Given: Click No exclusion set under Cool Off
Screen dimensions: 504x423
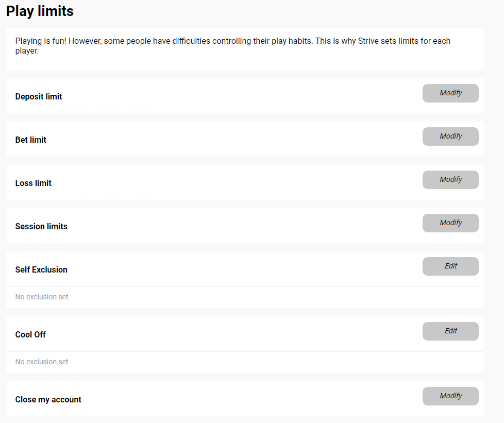Looking at the screenshot, I should [41, 362].
